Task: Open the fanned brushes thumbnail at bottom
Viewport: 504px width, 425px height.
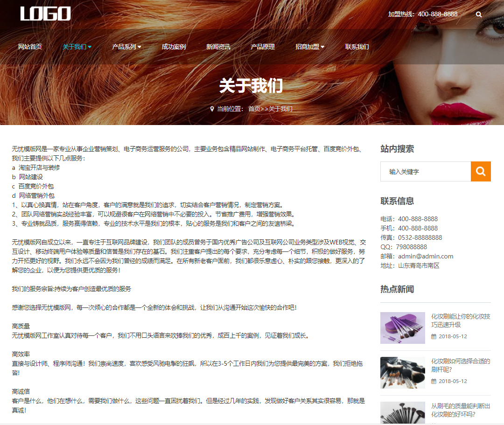Action: point(403,413)
